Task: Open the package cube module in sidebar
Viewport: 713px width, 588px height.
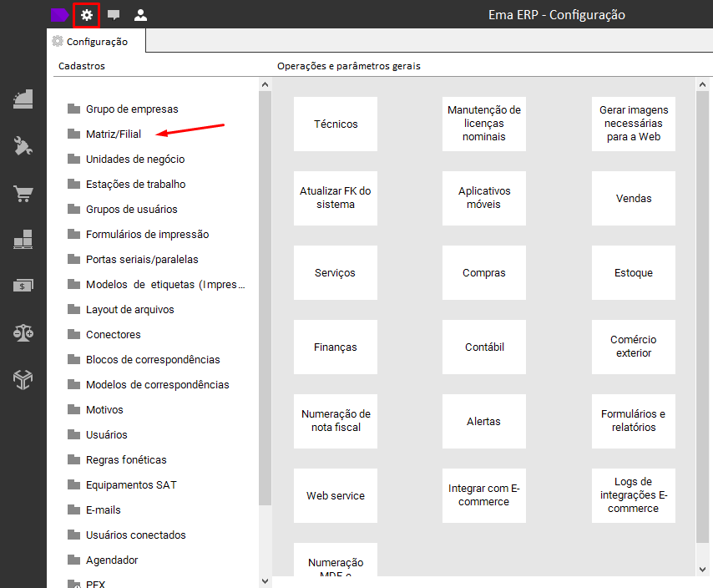Action: (x=23, y=379)
